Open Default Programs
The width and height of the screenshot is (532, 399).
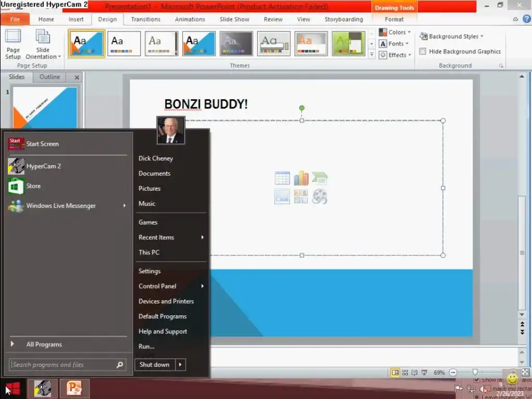[x=163, y=316]
